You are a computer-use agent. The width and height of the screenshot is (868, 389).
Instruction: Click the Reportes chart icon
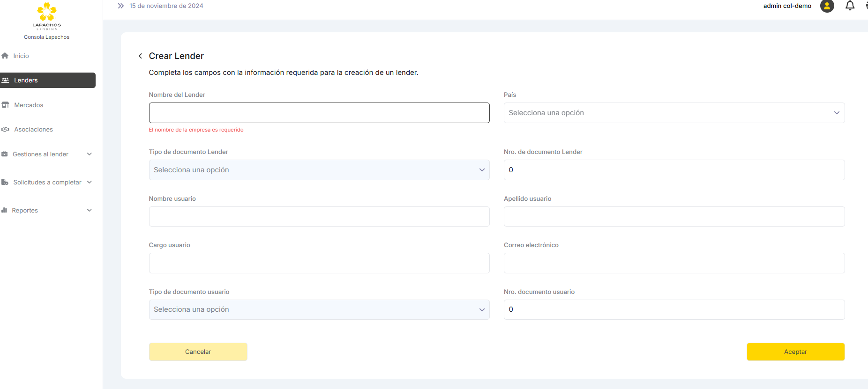[x=5, y=210]
